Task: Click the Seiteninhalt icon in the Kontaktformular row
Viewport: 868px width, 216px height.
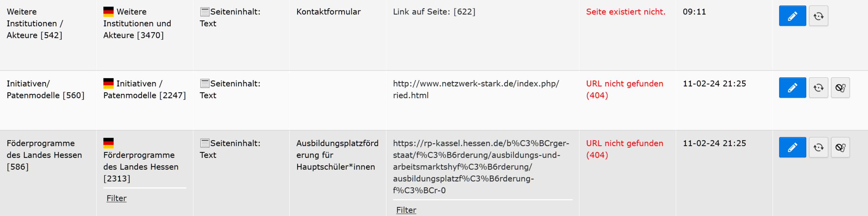Action: (205, 12)
